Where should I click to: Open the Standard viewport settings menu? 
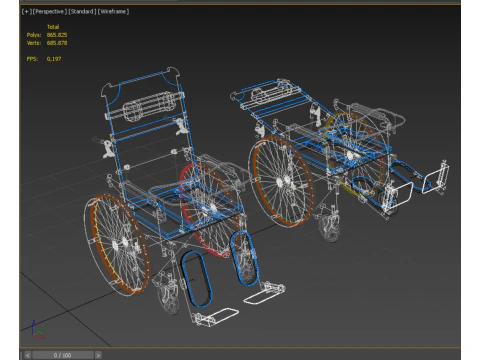tap(82, 12)
